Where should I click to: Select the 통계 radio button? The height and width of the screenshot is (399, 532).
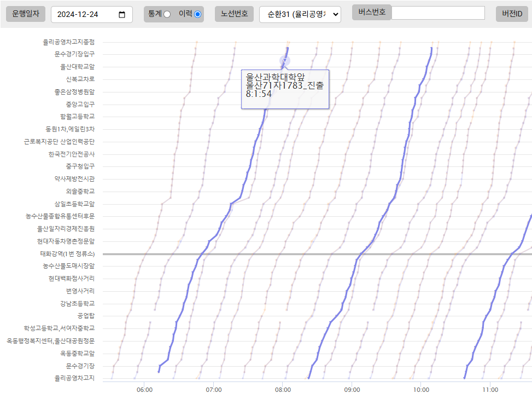click(167, 14)
